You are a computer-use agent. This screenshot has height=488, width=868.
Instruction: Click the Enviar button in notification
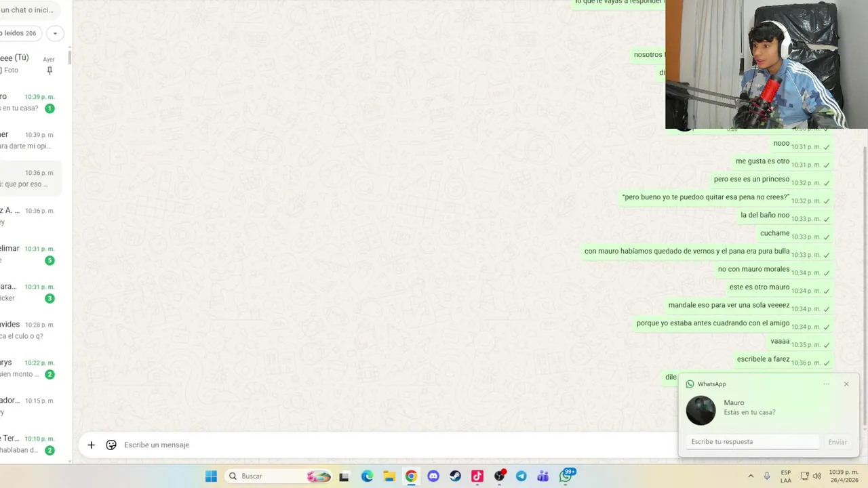click(837, 442)
